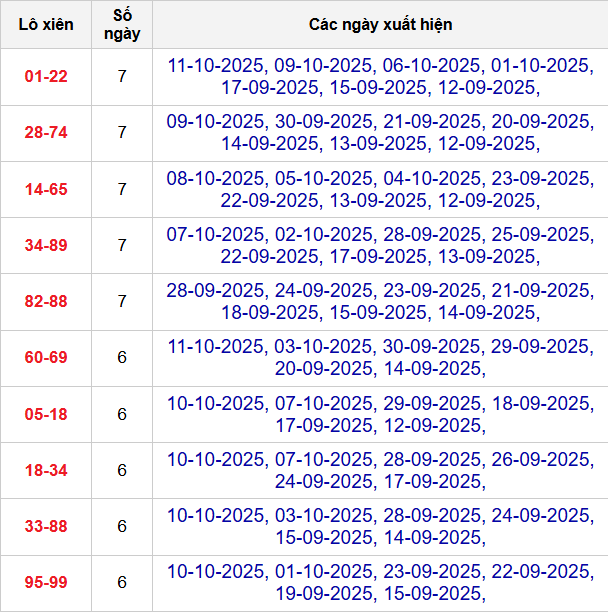Select date 08-10-2025 in the 14-65 row

[217, 178]
